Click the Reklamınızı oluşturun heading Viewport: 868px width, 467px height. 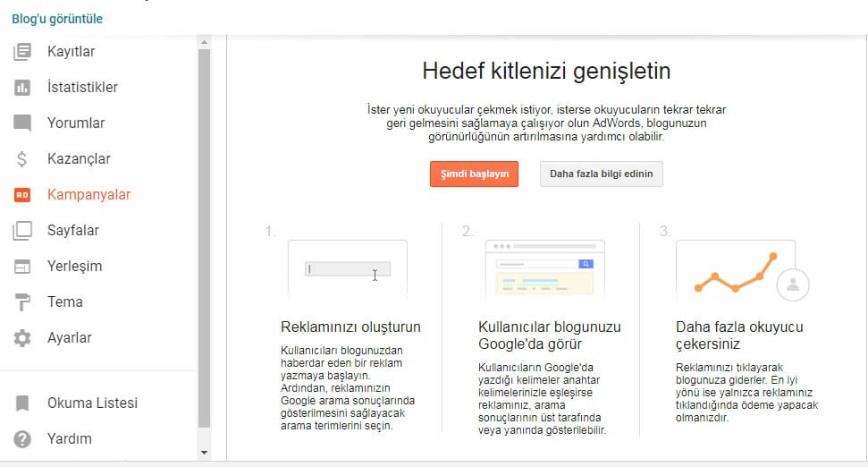click(x=350, y=327)
